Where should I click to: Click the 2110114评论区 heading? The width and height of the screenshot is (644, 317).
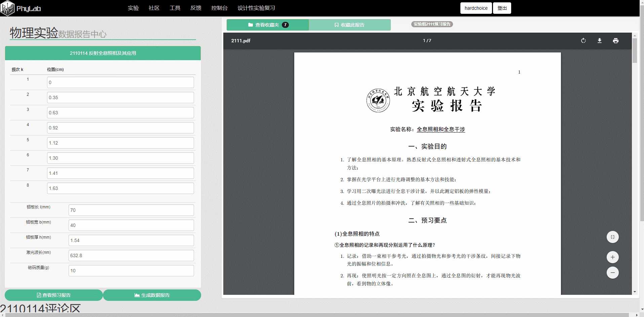tap(40, 309)
